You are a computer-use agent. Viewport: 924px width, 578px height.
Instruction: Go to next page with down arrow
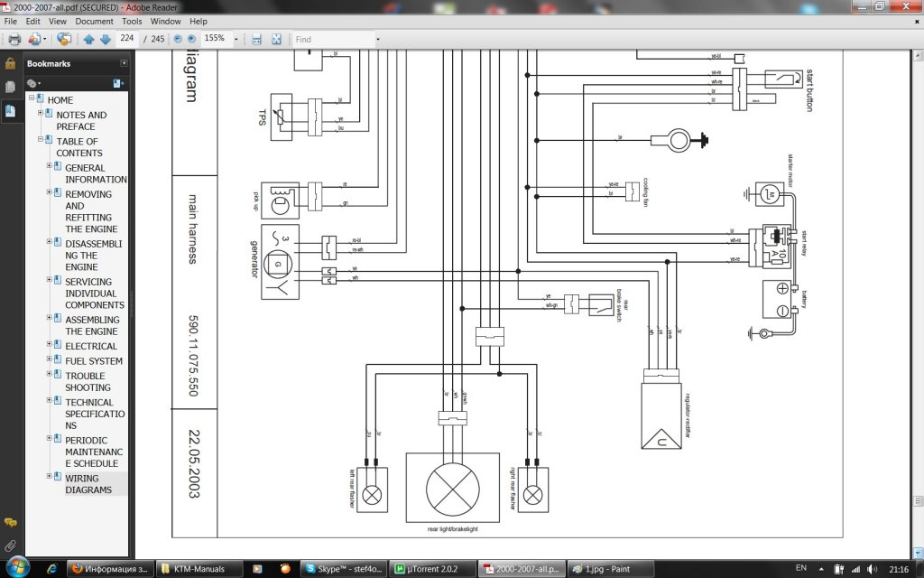pyautogui.click(x=106, y=40)
